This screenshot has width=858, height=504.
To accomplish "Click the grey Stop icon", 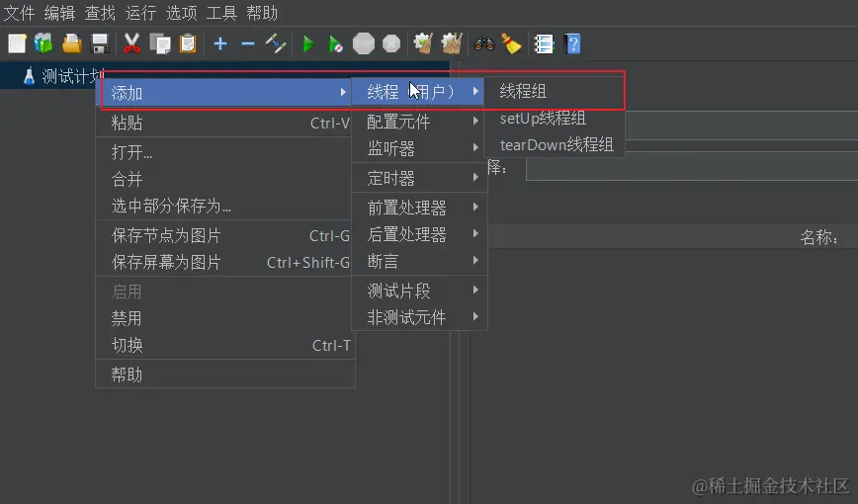I will [364, 43].
